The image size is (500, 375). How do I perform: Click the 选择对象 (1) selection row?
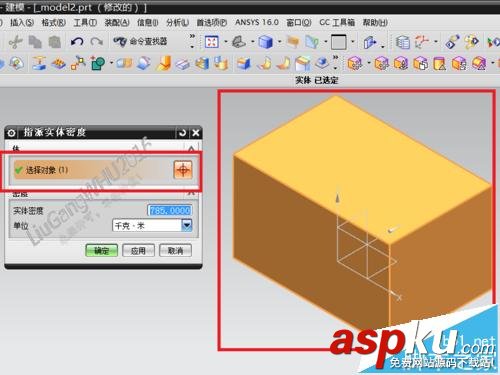pyautogui.click(x=102, y=170)
